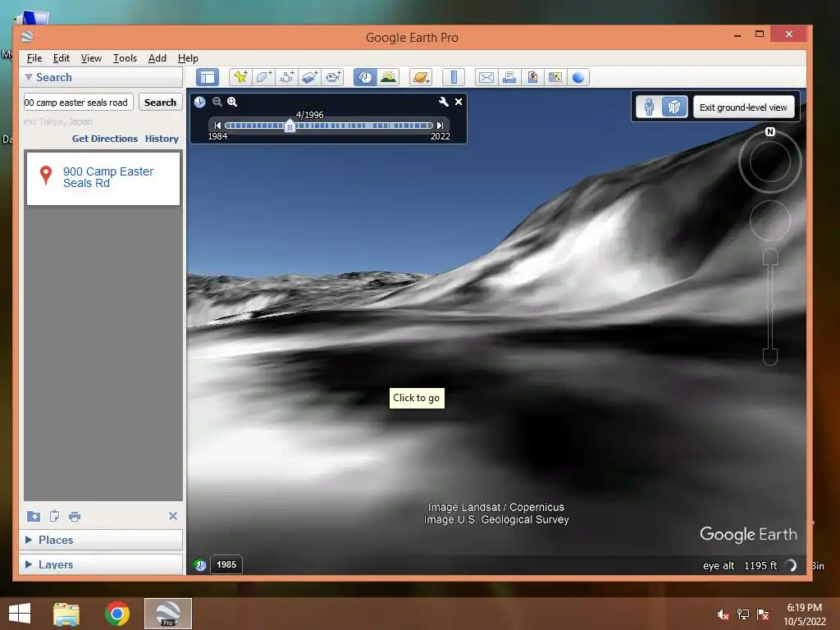840x630 pixels.
Task: View location in Google Maps
Action: point(555,77)
